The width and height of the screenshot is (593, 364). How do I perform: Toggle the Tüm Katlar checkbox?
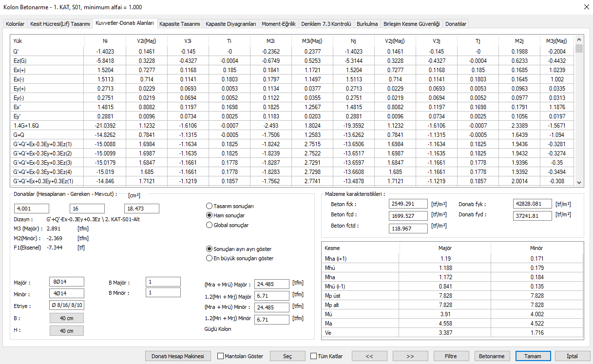point(313,356)
